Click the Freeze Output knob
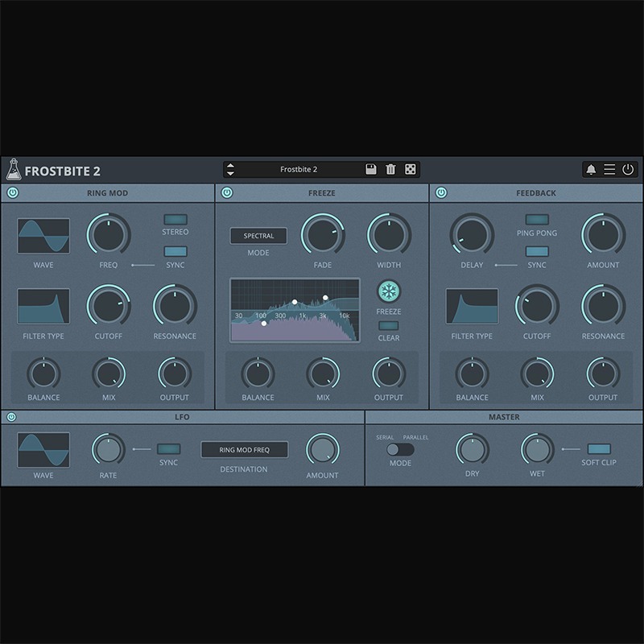 click(389, 374)
